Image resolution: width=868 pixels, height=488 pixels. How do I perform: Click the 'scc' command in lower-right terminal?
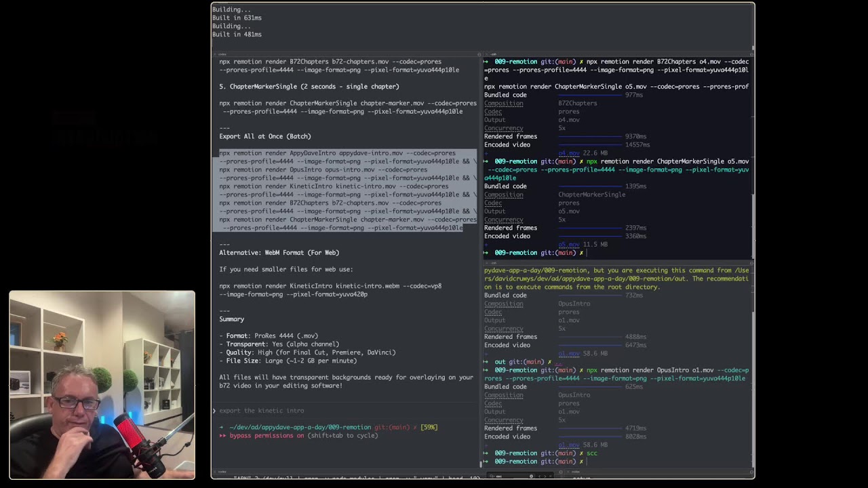(x=592, y=453)
